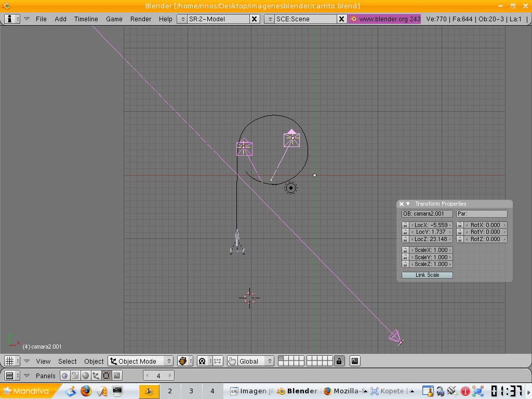Click the hand icon for transform manipulator

pos(232,361)
